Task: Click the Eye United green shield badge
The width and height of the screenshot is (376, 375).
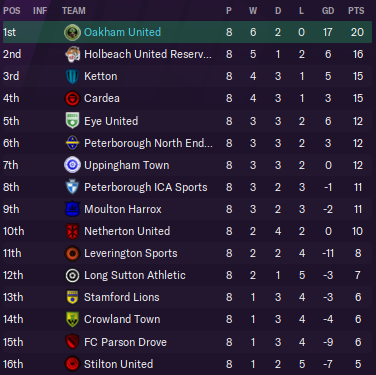Action: [72, 121]
